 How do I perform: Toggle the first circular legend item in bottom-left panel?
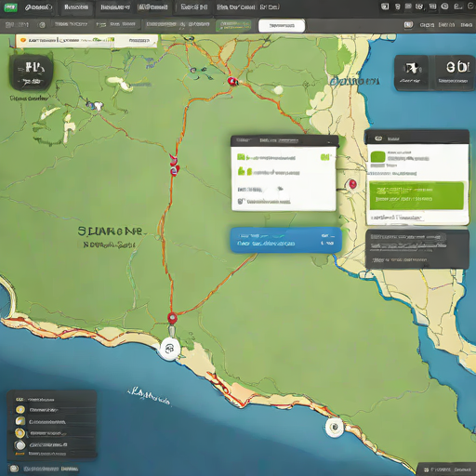[x=20, y=410]
